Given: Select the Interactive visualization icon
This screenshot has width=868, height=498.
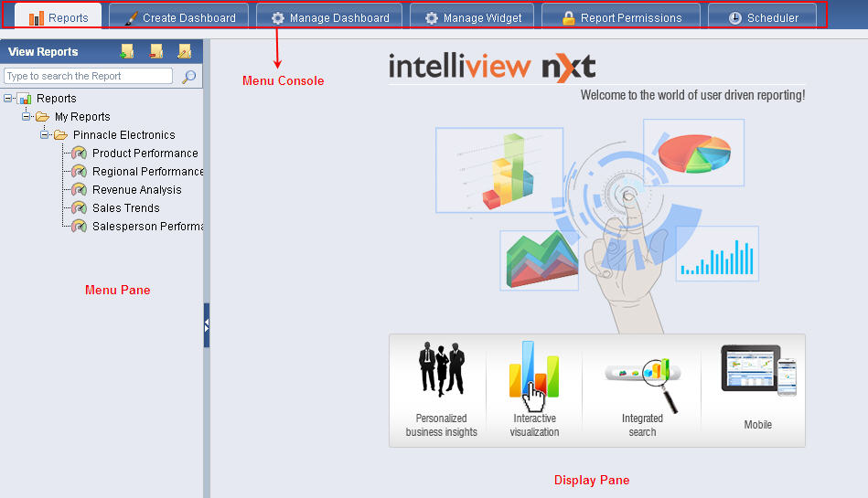Looking at the screenshot, I should click(x=533, y=375).
